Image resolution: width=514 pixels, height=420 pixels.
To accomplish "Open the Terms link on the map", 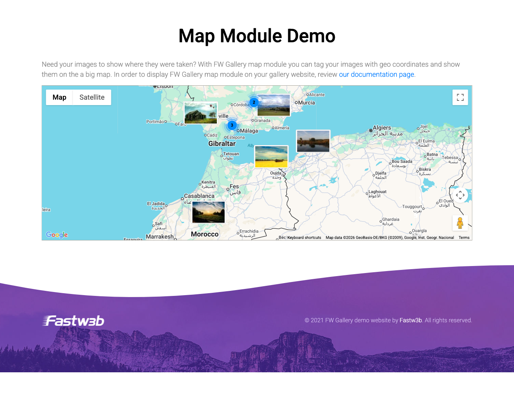I will coord(464,237).
